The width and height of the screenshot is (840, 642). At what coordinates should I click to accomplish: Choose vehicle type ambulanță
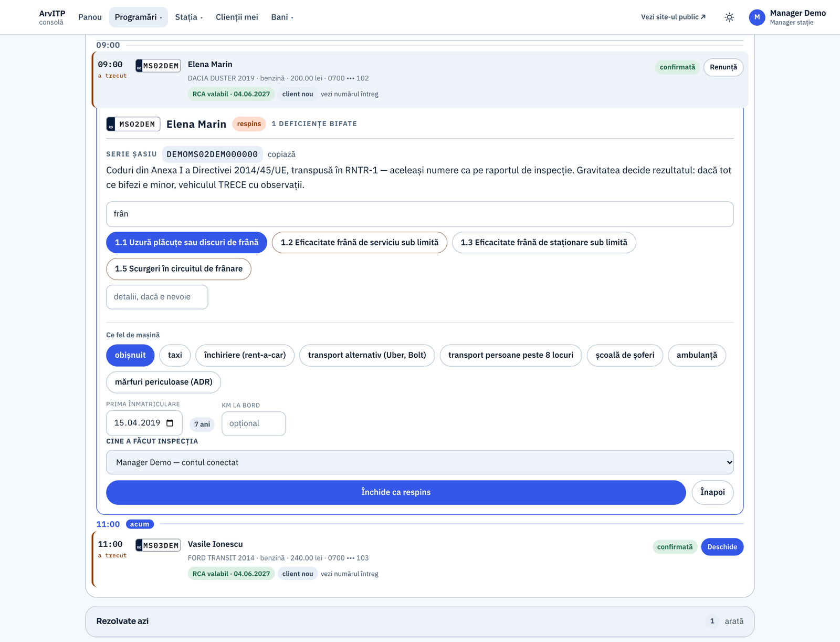[697, 356]
